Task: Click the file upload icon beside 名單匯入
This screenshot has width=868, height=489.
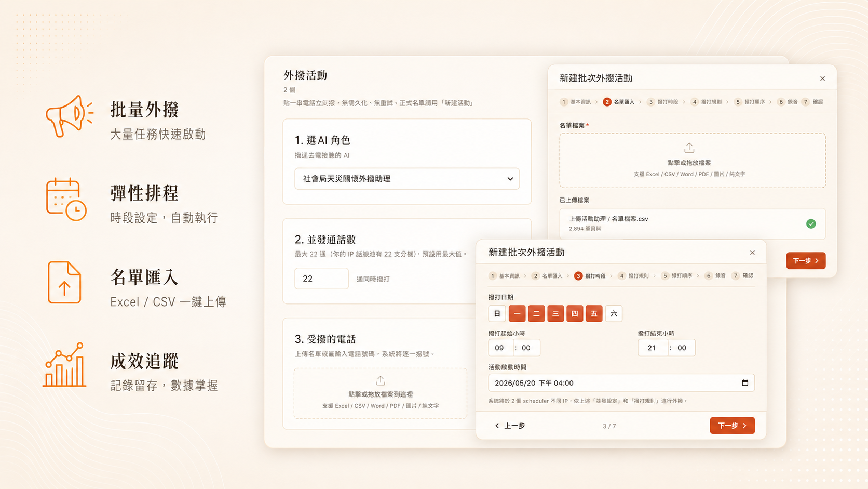Action: point(64,282)
